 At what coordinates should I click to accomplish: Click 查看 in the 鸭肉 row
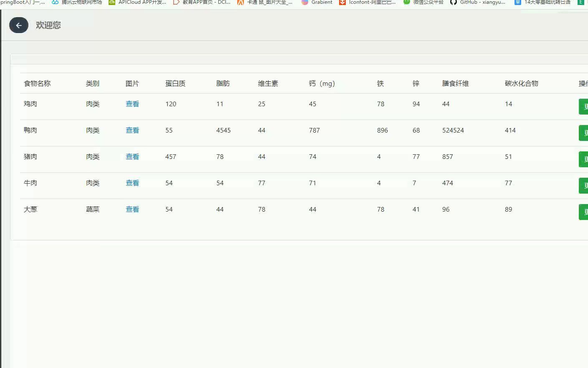(132, 130)
